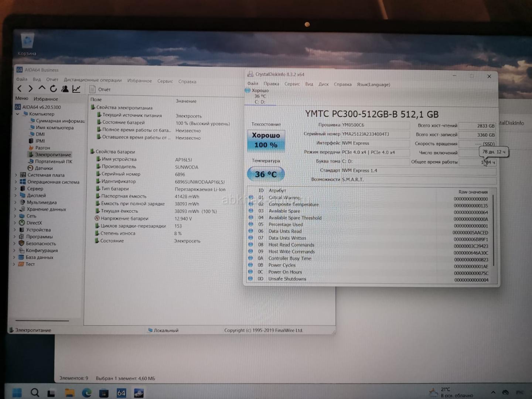Go up one level in AIDA64 toolbar
Screen dimensions: 532x399
point(42,89)
